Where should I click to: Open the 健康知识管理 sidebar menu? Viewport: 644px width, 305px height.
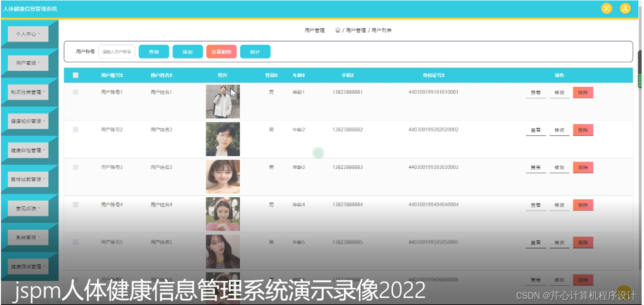pyautogui.click(x=27, y=121)
